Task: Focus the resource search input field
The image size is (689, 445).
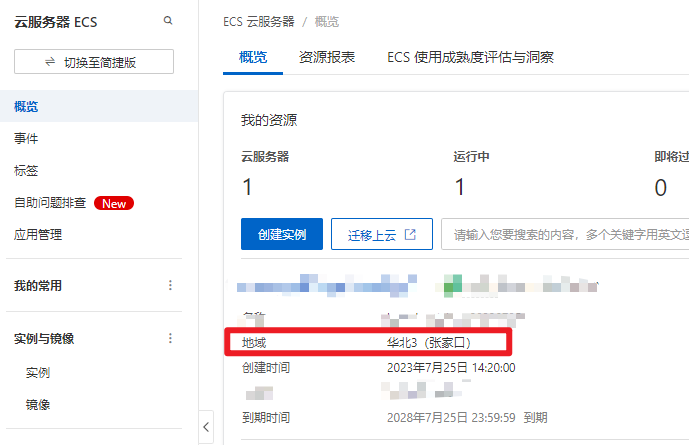Action: pyautogui.click(x=565, y=234)
